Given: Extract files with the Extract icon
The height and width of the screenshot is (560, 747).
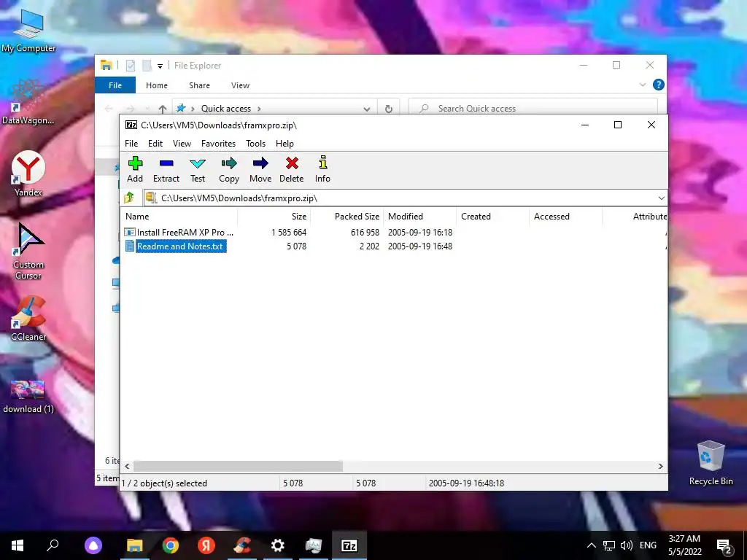Looking at the screenshot, I should click(166, 169).
